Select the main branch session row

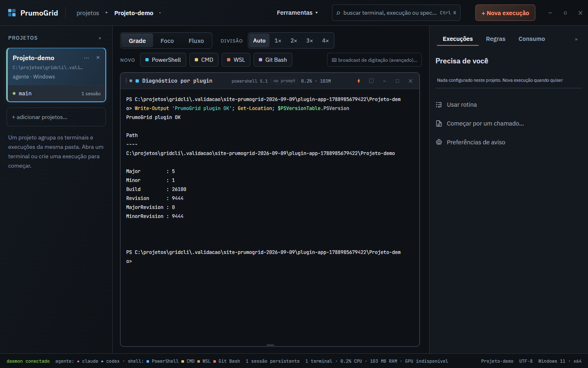(x=56, y=93)
